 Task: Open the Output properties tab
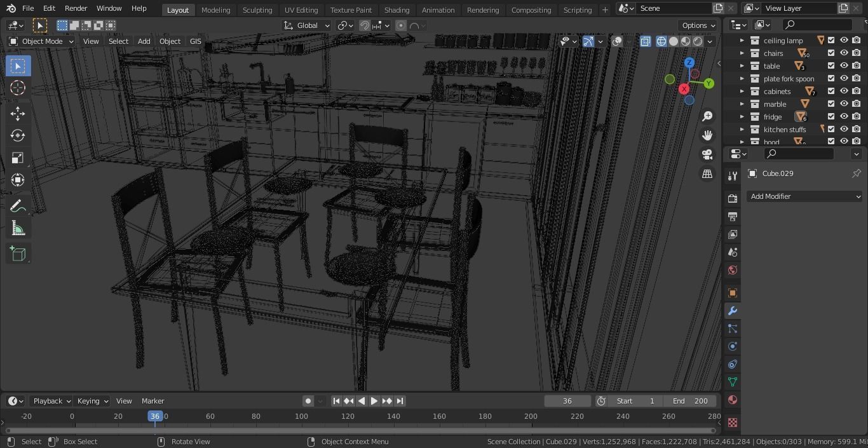pos(733,217)
